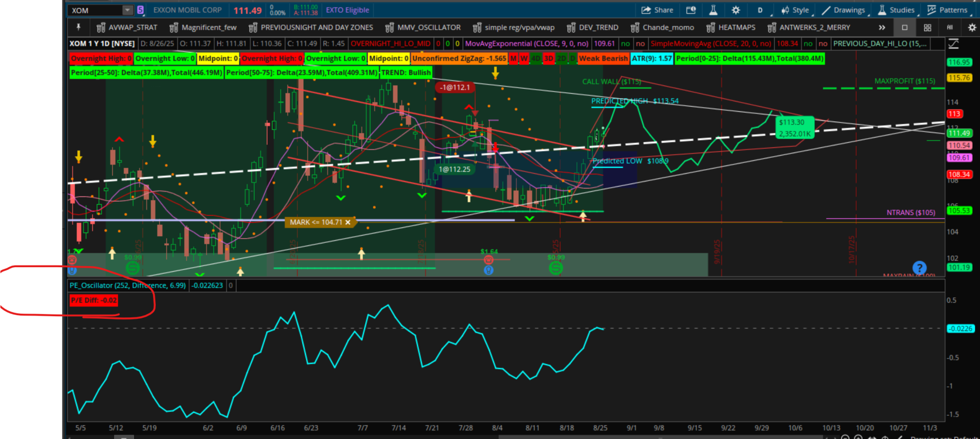The image size is (980, 439).
Task: Click the red 113 price axis bubble
Action: click(954, 114)
